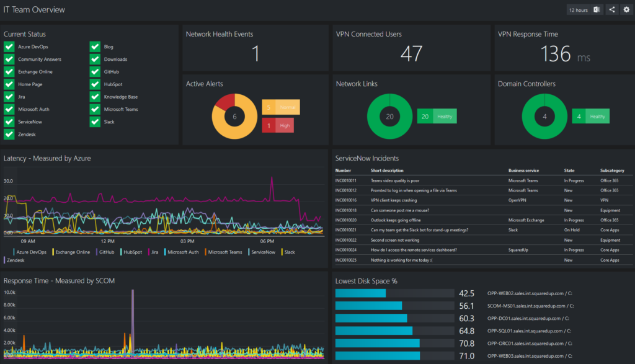Screen dimensions: 635x364
Task: Click the VPN Connected Users value 47
Action: click(412, 53)
